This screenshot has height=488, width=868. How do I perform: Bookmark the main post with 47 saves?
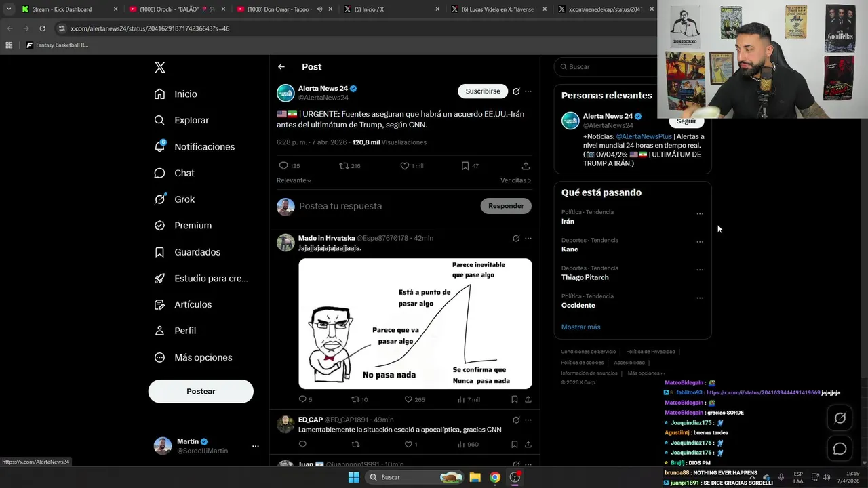point(465,165)
